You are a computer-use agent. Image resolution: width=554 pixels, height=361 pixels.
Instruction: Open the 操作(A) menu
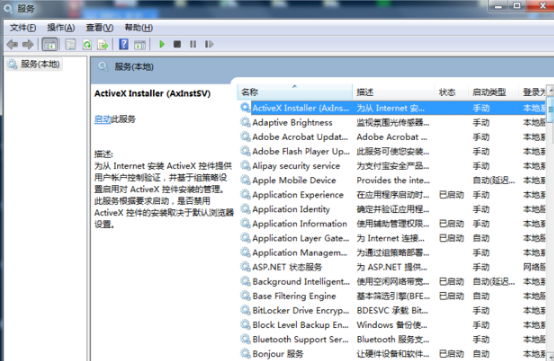tap(61, 28)
